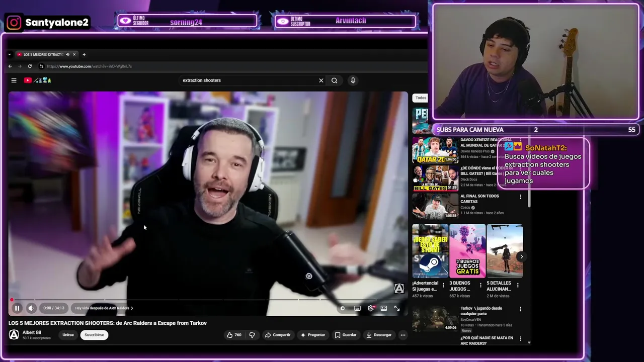This screenshot has height=362, width=644.
Task: Select the 'Todos' filter chip
Action: pyautogui.click(x=421, y=98)
